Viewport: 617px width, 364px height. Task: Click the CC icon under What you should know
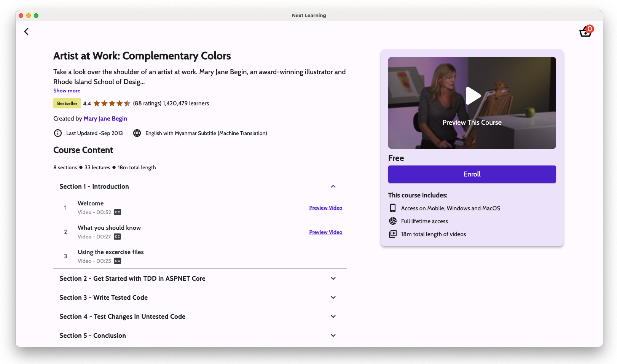pyautogui.click(x=118, y=237)
